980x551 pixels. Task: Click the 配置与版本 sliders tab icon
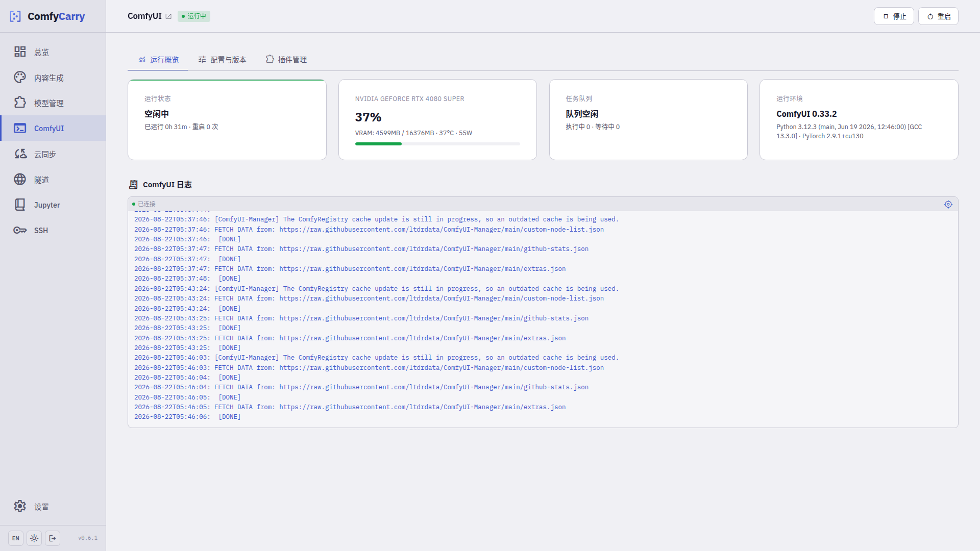(x=202, y=59)
